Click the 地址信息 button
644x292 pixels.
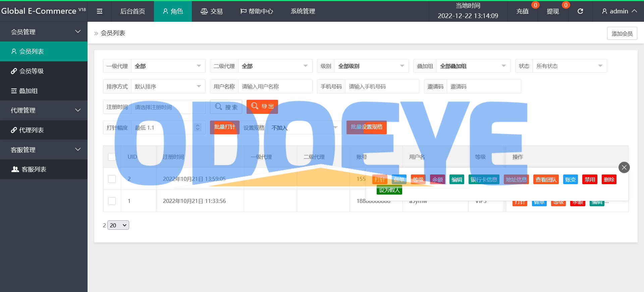(x=516, y=179)
